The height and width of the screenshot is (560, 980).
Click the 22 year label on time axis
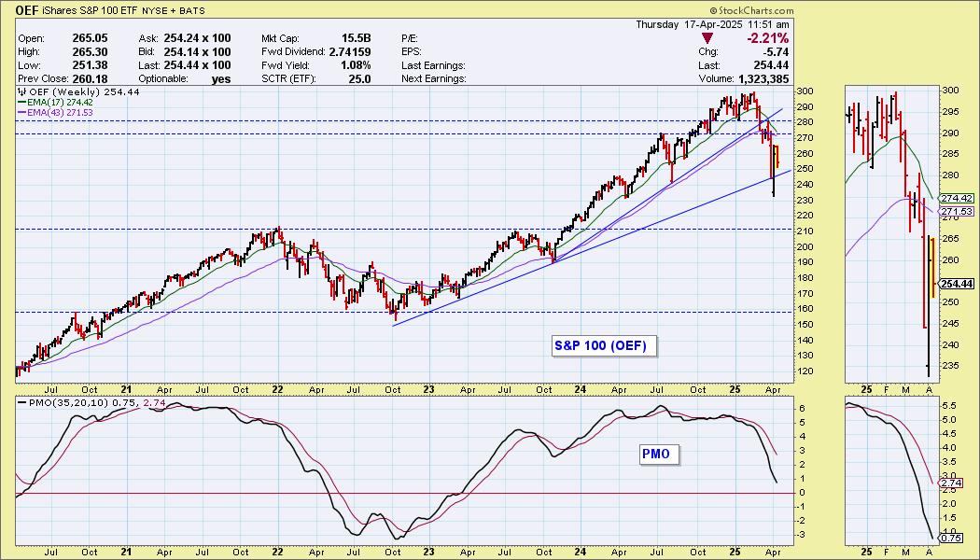277,389
